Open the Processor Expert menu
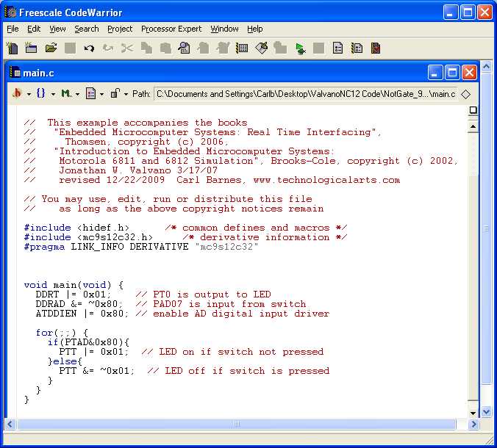 [171, 29]
